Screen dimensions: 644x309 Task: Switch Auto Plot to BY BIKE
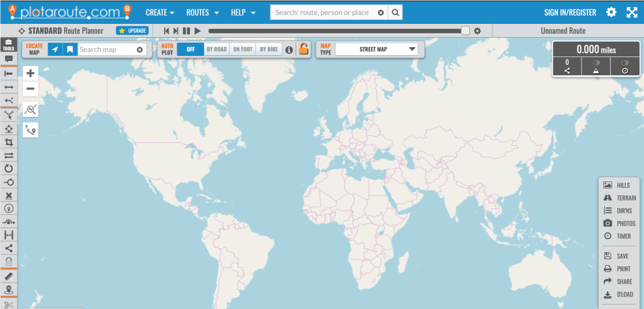click(x=269, y=50)
